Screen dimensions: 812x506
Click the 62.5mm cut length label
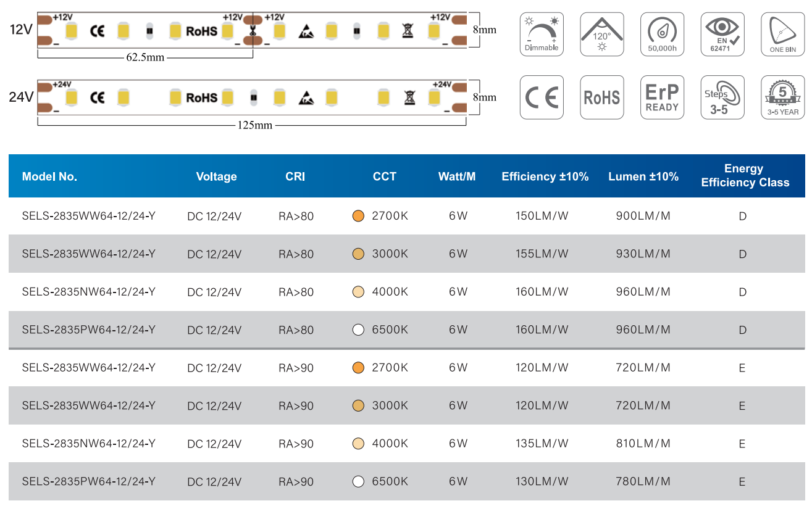pos(145,58)
